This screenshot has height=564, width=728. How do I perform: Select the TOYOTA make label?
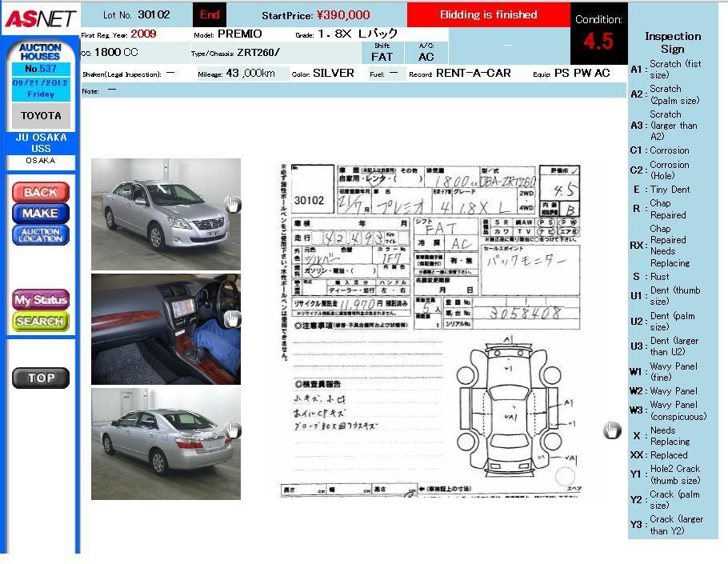41,116
